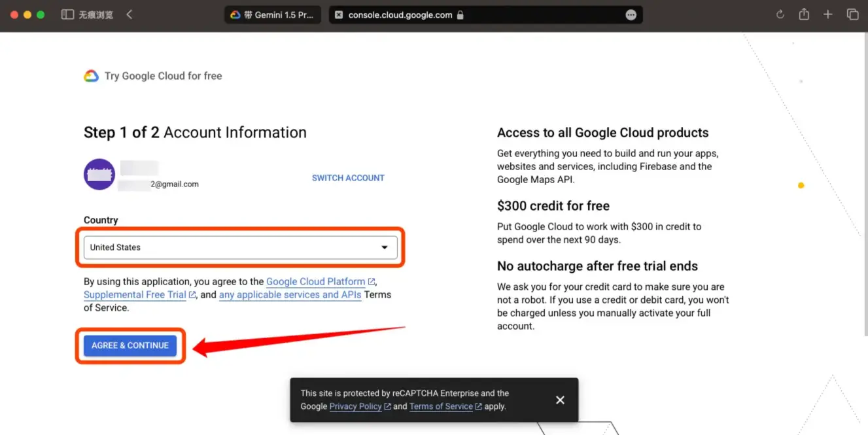
Task: Click the lock icon in address bar
Action: [x=460, y=15]
